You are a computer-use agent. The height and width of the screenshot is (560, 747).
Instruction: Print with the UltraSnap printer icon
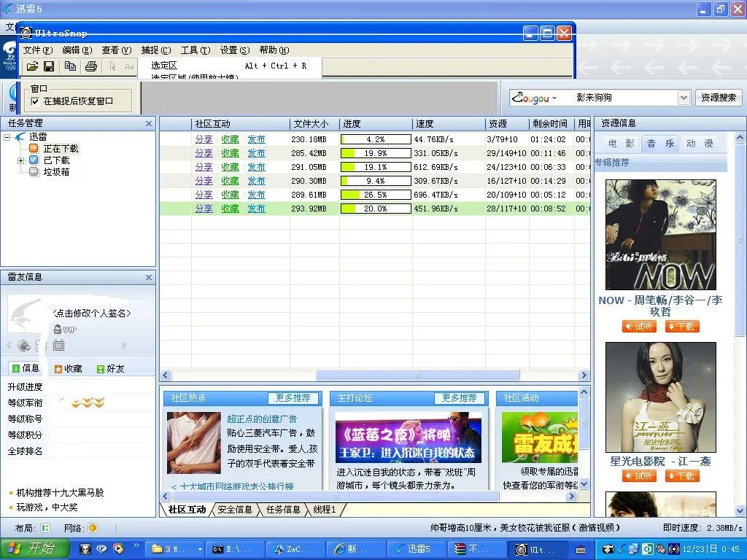[91, 66]
